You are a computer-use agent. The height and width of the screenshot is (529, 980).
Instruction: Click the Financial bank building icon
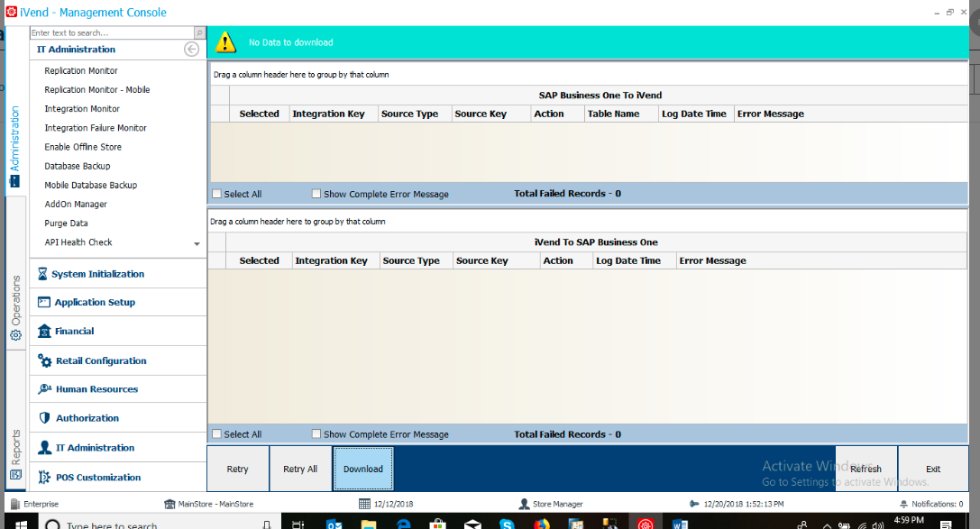click(x=44, y=331)
